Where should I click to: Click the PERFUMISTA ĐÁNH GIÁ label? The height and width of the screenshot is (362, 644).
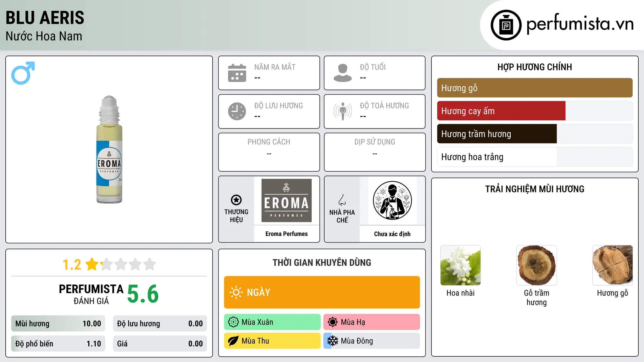pos(91,294)
